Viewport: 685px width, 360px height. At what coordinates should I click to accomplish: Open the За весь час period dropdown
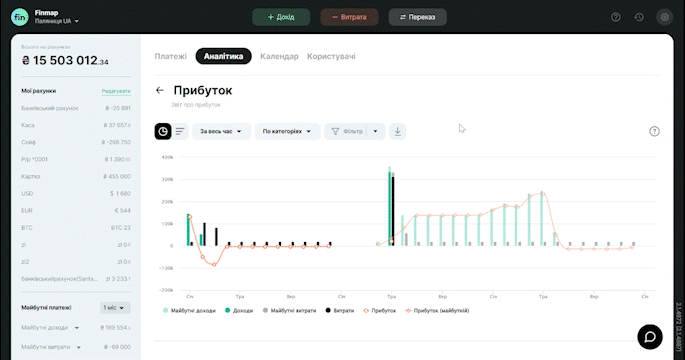tap(221, 131)
